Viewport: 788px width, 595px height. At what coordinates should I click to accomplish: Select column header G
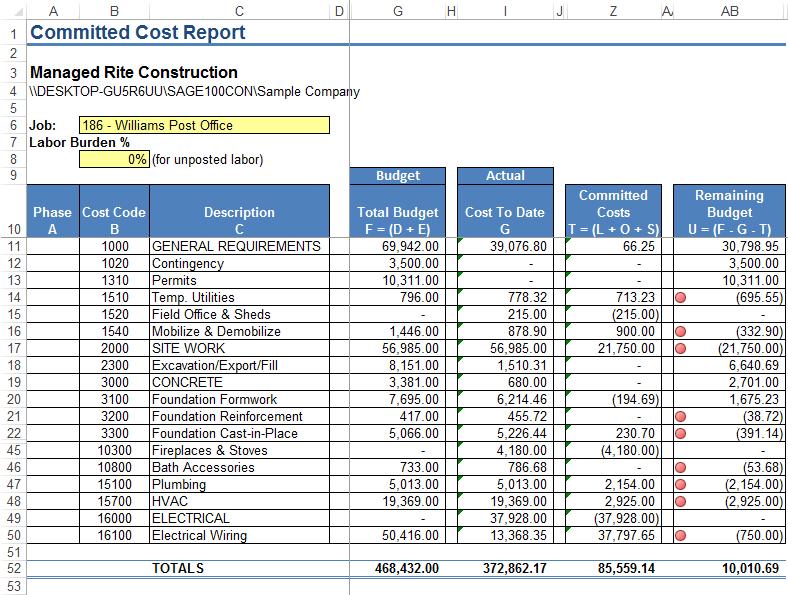click(x=398, y=11)
